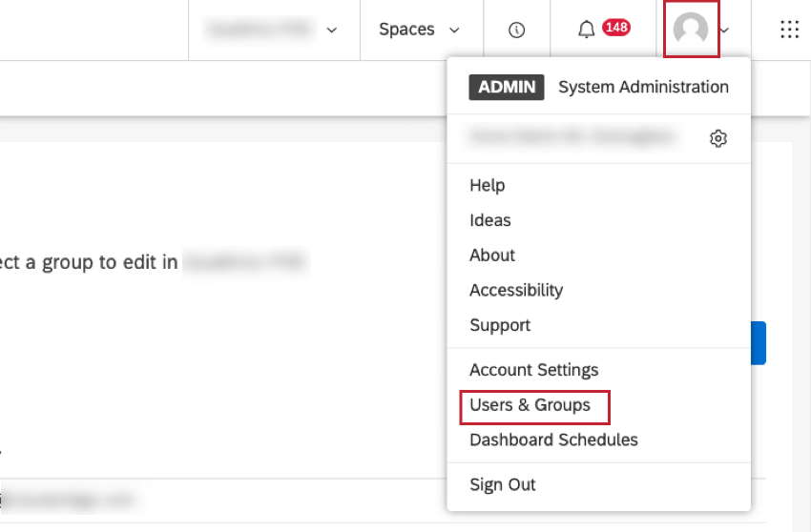The image size is (811, 532).
Task: Click the user avatar icon
Action: tap(690, 30)
